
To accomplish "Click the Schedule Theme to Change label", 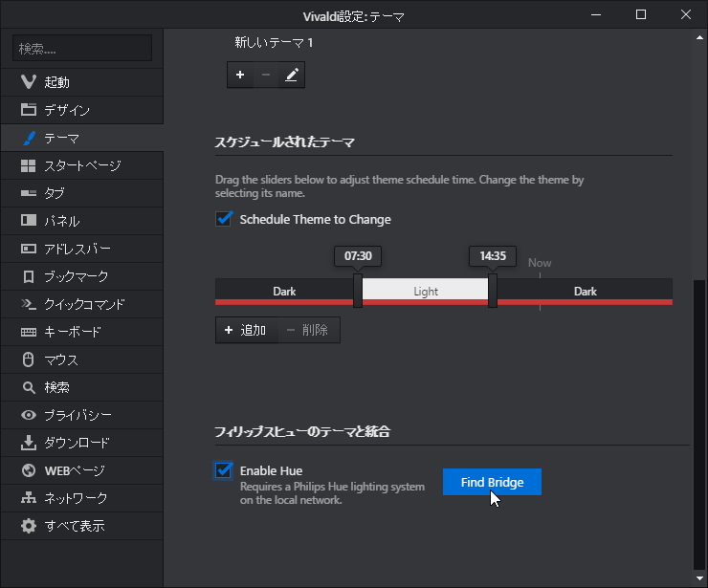I will 315,219.
